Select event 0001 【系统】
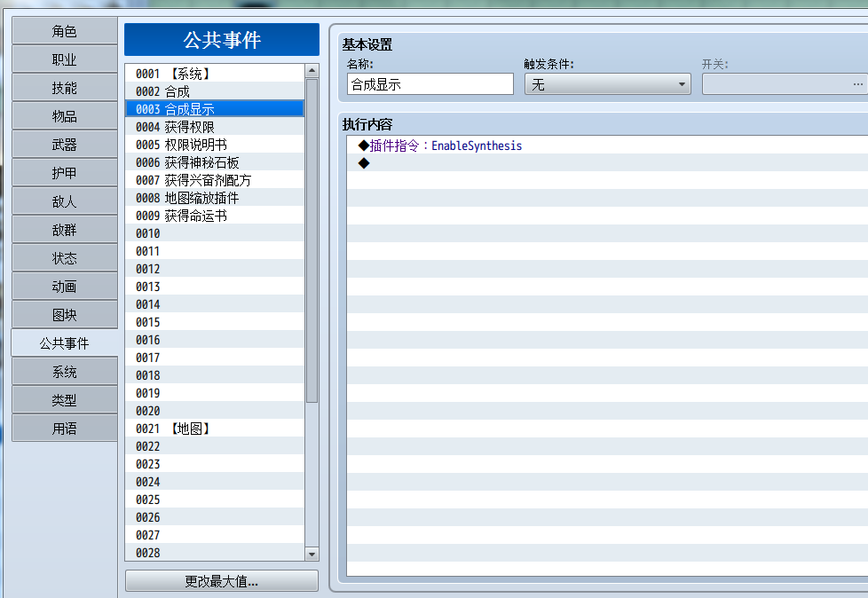 [215, 74]
